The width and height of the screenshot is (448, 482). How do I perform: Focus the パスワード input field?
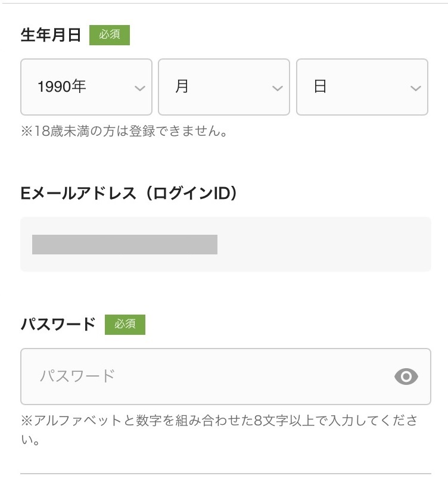coord(226,377)
